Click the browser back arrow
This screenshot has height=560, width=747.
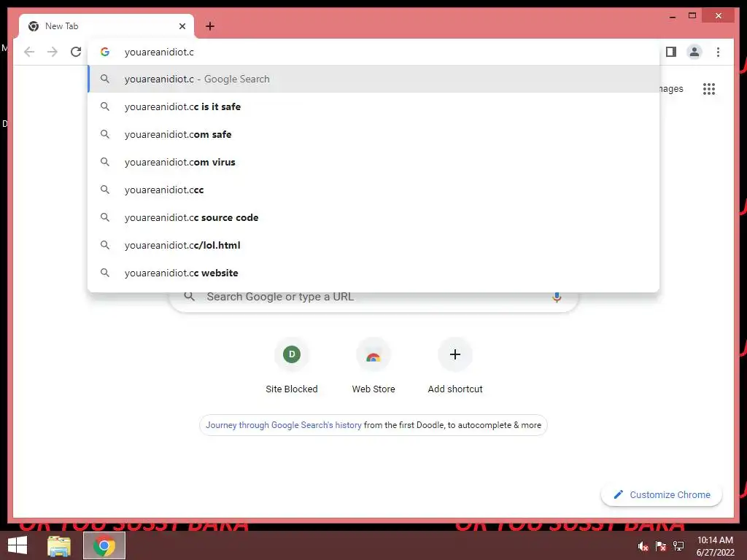click(x=29, y=52)
